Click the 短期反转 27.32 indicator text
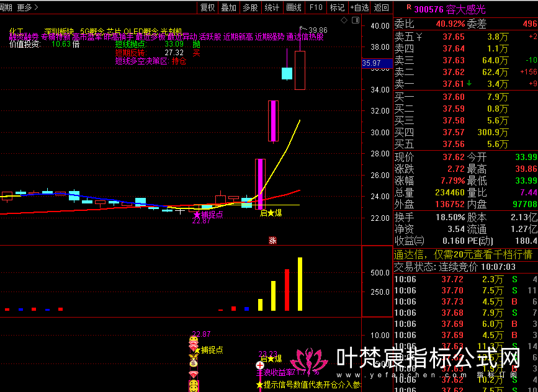The width and height of the screenshot is (538, 392). pos(158,53)
